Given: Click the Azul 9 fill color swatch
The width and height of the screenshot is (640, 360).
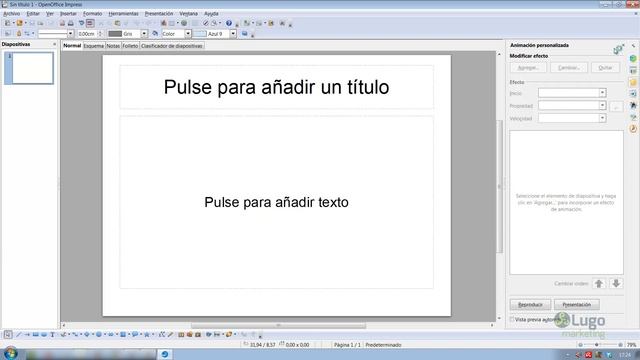Looking at the screenshot, I should coord(200,33).
